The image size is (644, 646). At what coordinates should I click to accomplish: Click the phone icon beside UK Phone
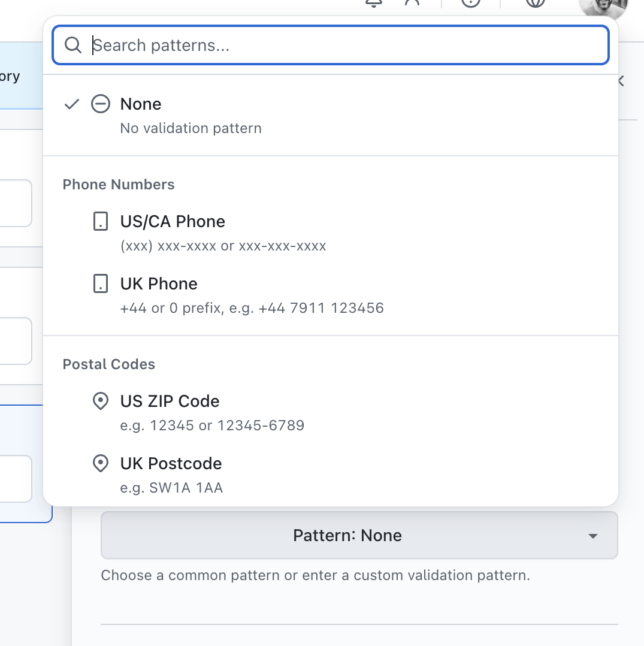101,284
